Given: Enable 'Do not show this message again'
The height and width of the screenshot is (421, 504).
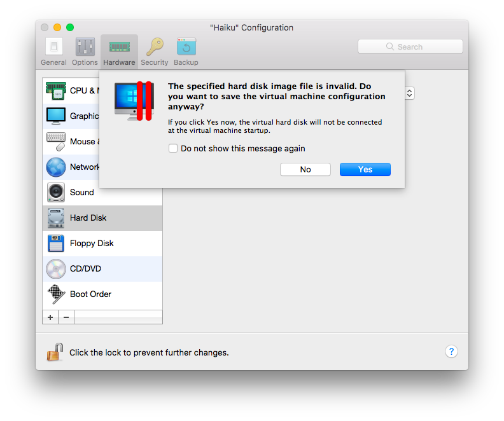Looking at the screenshot, I should tap(173, 148).
